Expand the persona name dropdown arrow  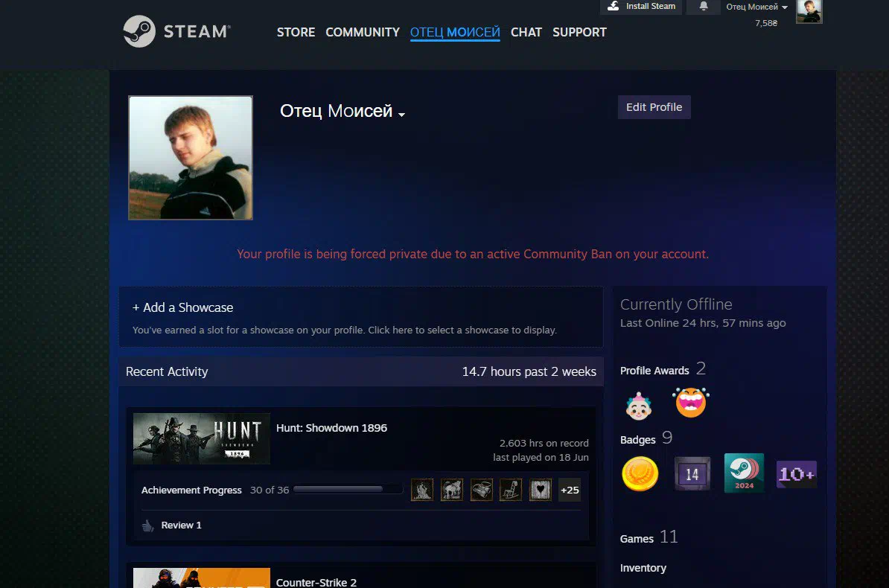point(401,114)
